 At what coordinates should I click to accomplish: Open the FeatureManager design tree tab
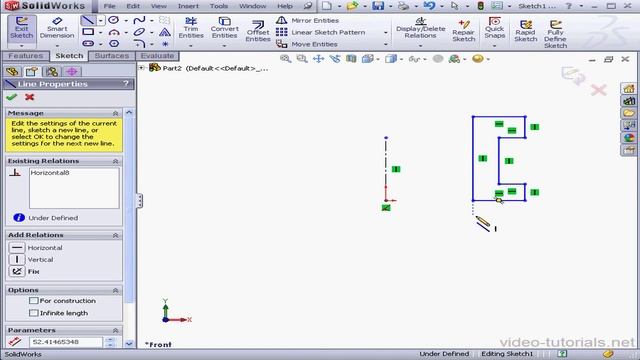(x=12, y=71)
